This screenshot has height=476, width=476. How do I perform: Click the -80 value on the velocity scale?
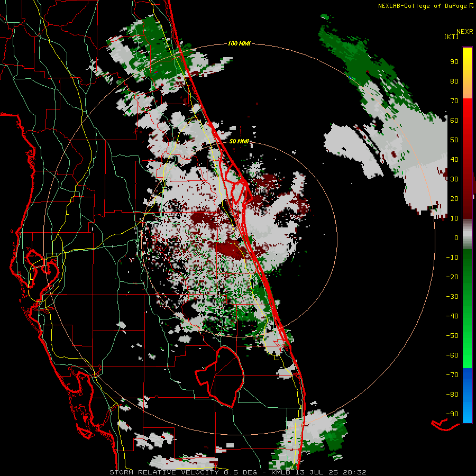(452, 395)
